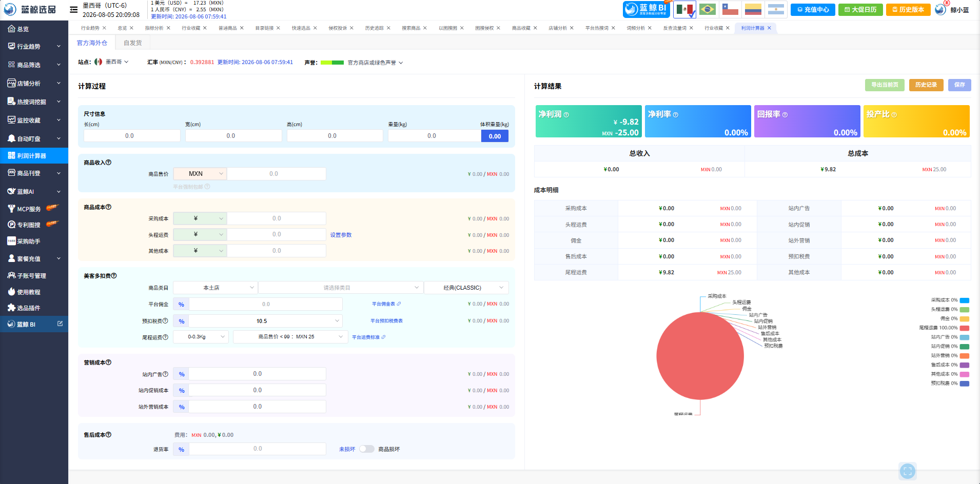Click the 蓝鲸 BI external link icon in sidebar
This screenshot has height=484, width=980.
60,324
